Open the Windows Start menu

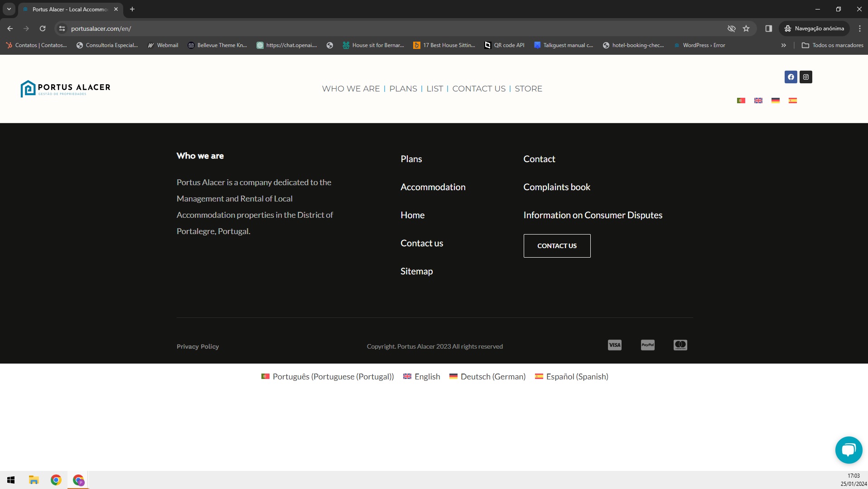tap(11, 480)
